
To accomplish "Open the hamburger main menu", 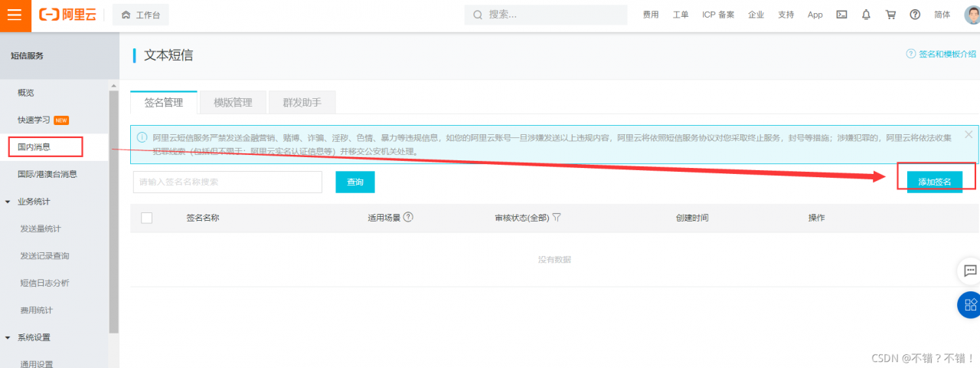I will click(x=15, y=15).
